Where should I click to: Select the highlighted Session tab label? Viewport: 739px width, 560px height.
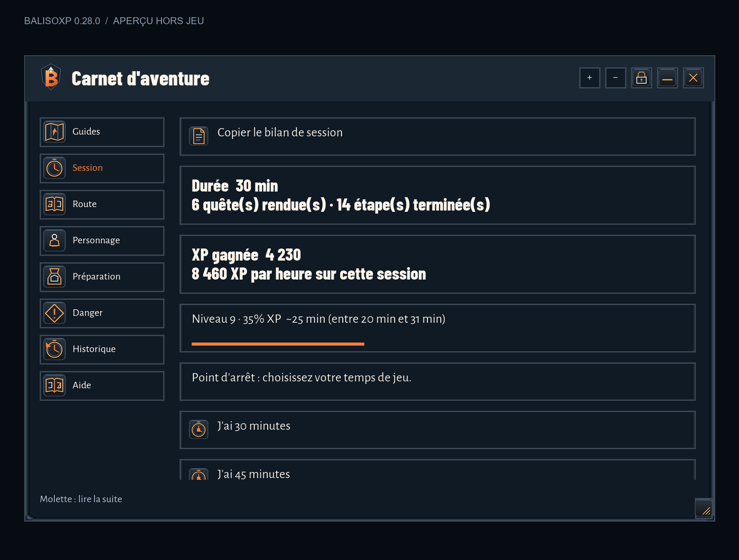tap(88, 168)
